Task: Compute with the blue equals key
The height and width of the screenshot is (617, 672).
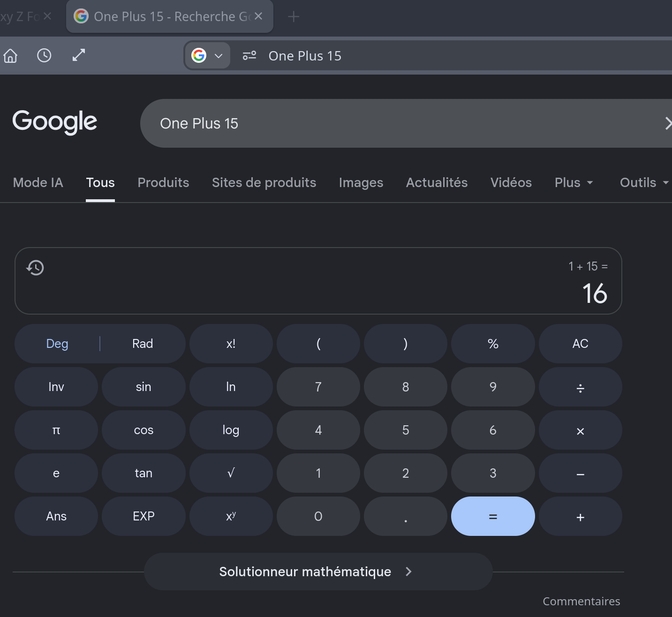Action: coord(493,516)
